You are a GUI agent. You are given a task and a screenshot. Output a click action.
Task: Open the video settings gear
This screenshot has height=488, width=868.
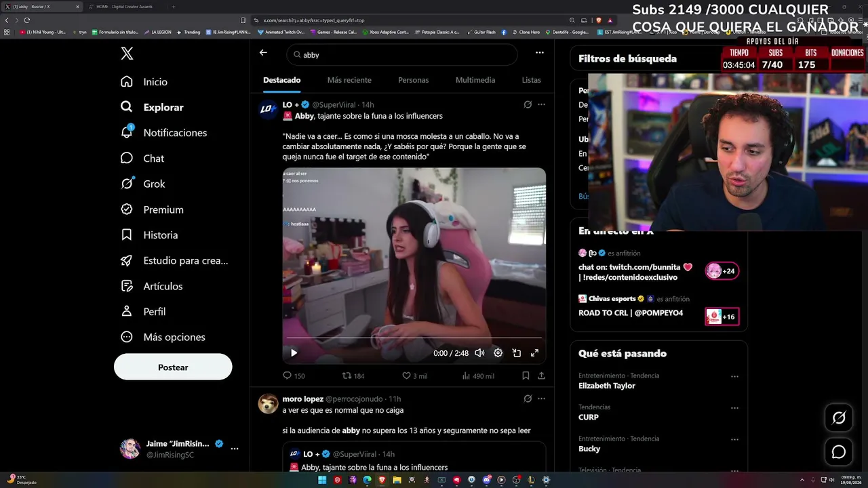tap(498, 352)
